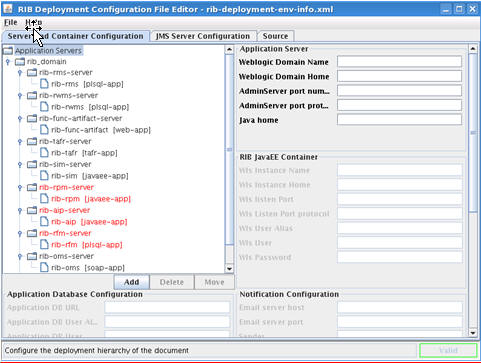The height and width of the screenshot is (363, 481).
Task: Click the Java icon in the title bar
Action: [8, 9]
